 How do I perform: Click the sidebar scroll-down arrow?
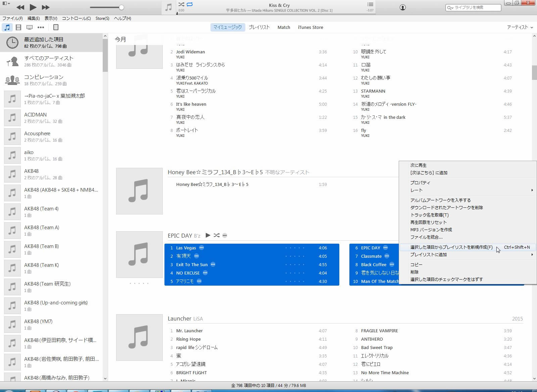point(105,378)
